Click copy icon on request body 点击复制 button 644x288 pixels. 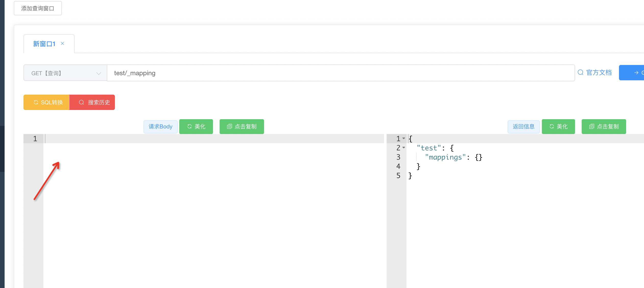(229, 126)
